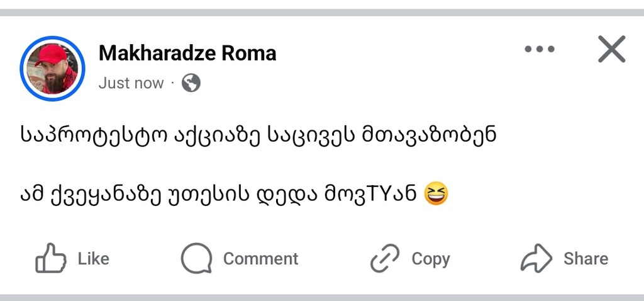Open Makharadze Roma's profile picture

click(x=52, y=68)
